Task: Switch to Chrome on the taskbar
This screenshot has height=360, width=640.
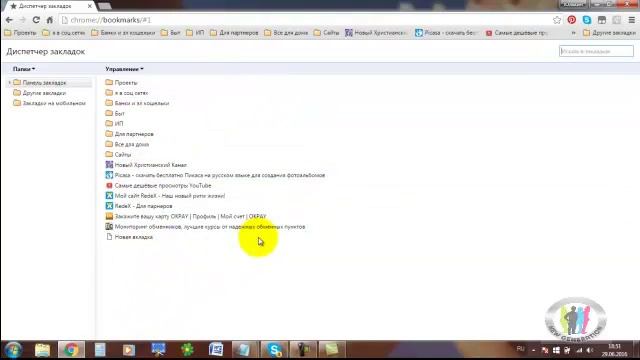Action: pos(71,350)
